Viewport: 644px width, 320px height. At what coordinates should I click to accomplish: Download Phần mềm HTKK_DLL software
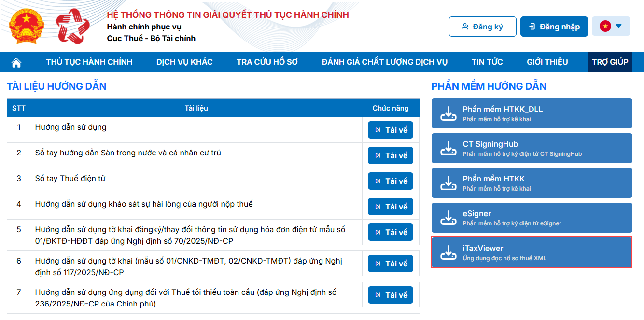532,113
